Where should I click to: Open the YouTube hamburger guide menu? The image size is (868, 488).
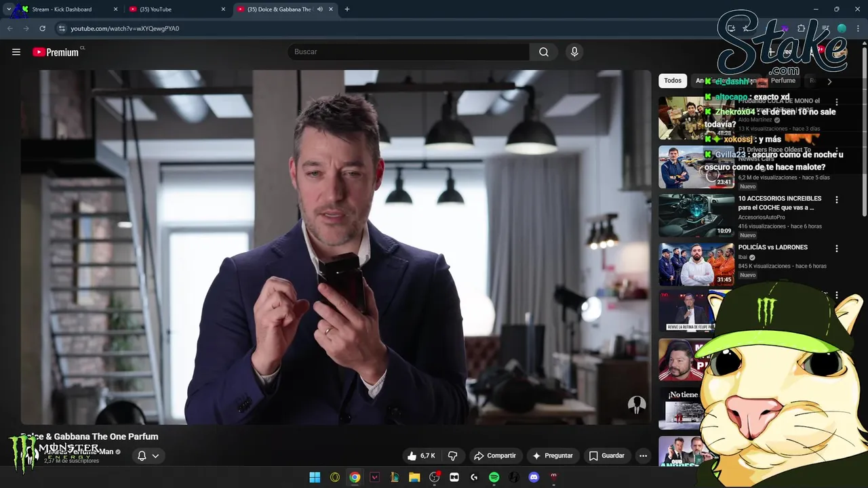[x=16, y=52]
